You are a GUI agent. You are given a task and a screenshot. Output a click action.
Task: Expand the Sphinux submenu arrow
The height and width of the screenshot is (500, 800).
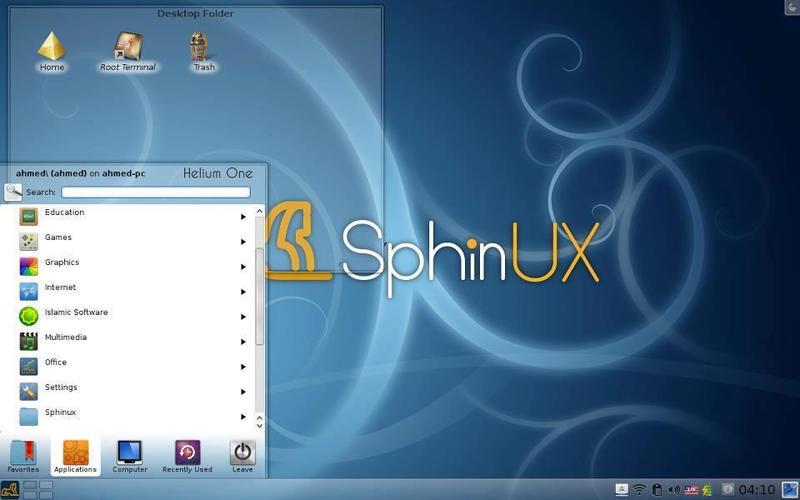[243, 417]
